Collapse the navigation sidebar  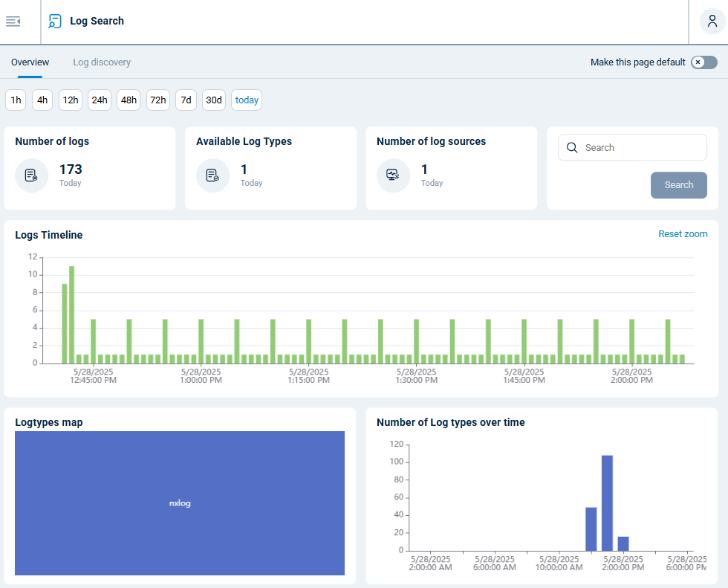13,22
